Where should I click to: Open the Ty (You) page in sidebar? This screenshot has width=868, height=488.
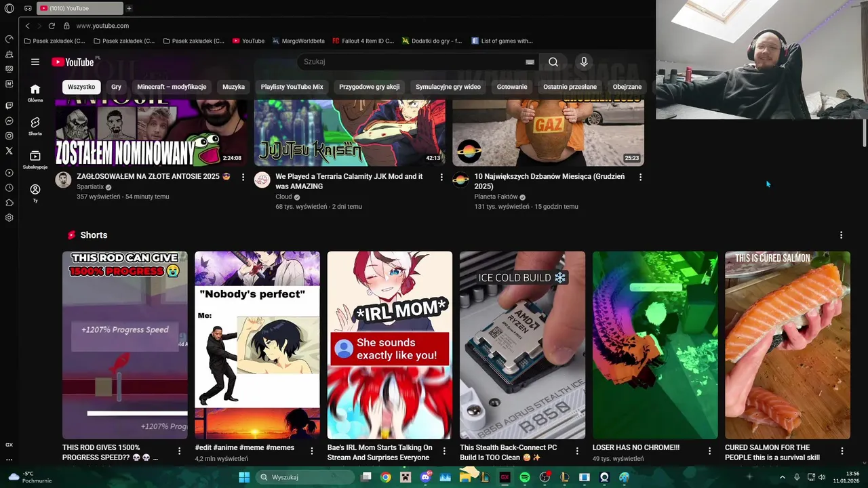(35, 193)
